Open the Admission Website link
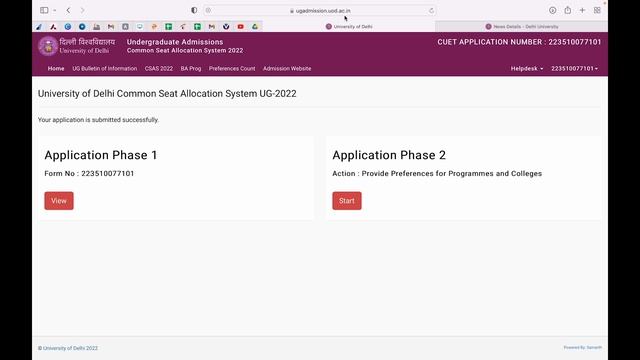 pos(287,69)
